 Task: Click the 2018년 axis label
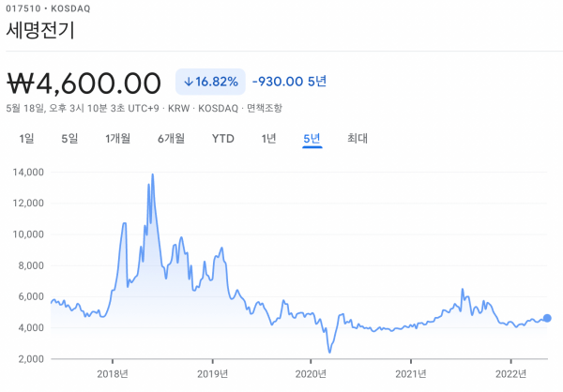coord(113,374)
